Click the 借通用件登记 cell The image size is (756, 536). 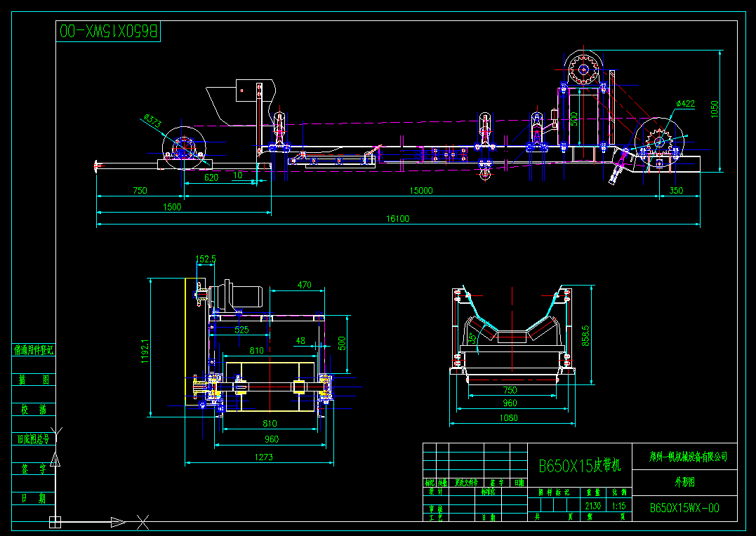click(33, 350)
